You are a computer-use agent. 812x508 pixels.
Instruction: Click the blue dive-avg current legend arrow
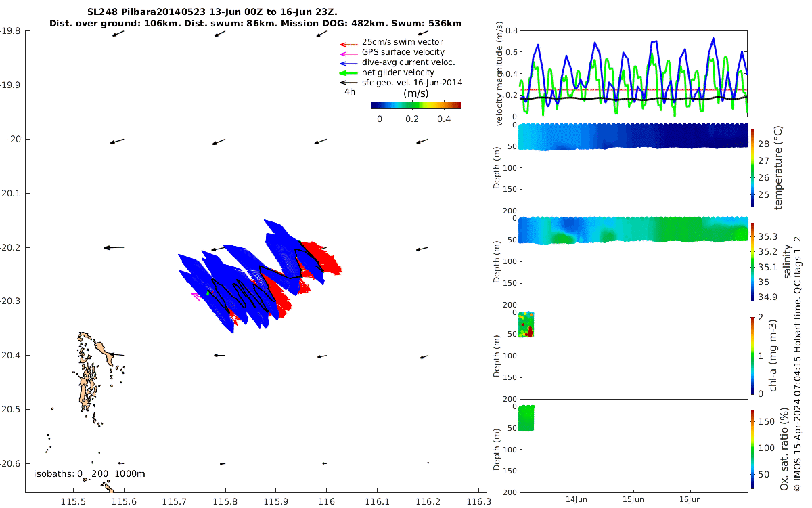click(347, 63)
